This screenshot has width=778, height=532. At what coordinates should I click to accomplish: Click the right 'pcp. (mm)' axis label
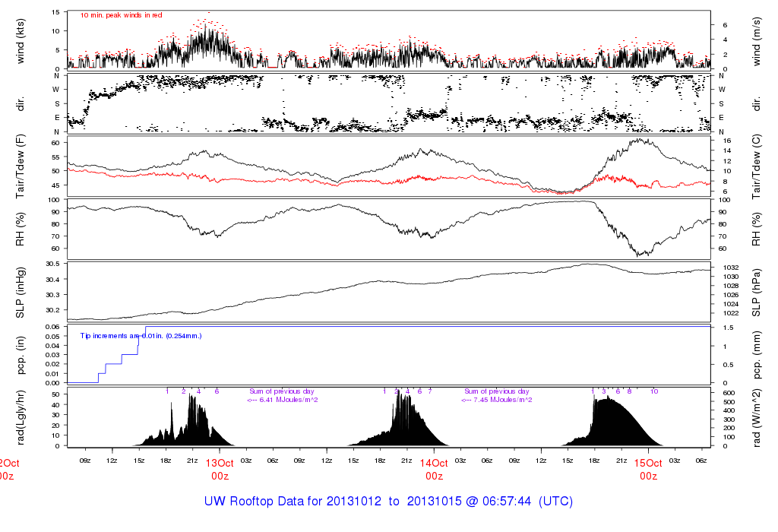(x=756, y=356)
